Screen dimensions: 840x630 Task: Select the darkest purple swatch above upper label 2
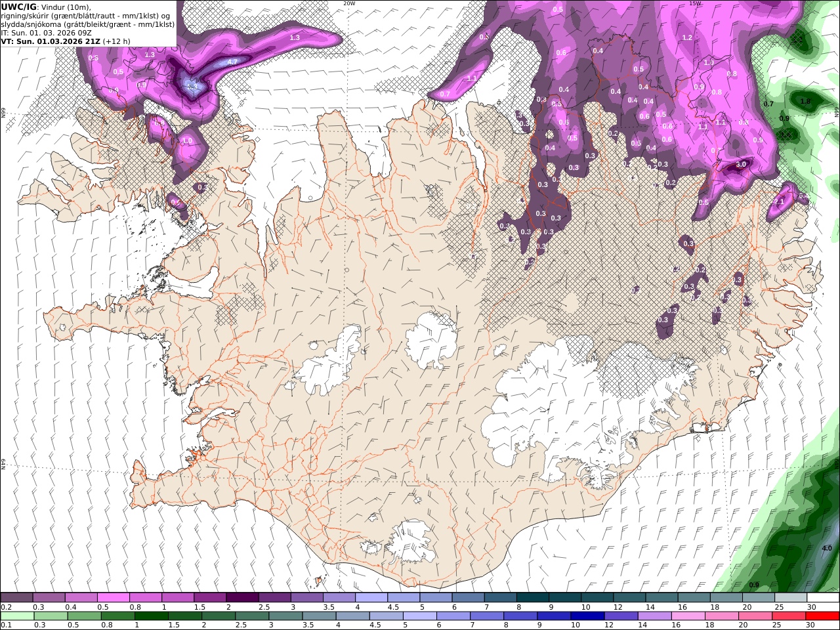pos(242,597)
